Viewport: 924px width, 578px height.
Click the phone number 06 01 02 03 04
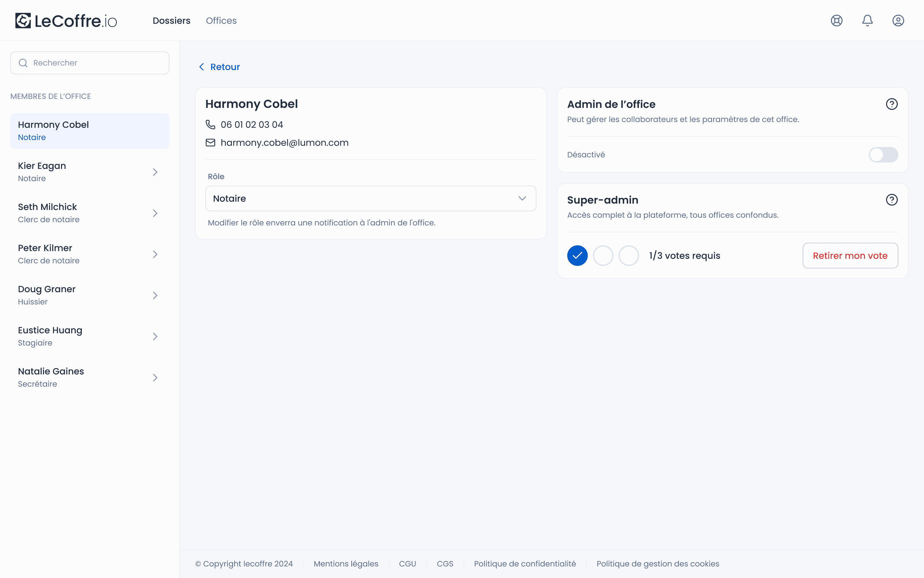(x=252, y=125)
